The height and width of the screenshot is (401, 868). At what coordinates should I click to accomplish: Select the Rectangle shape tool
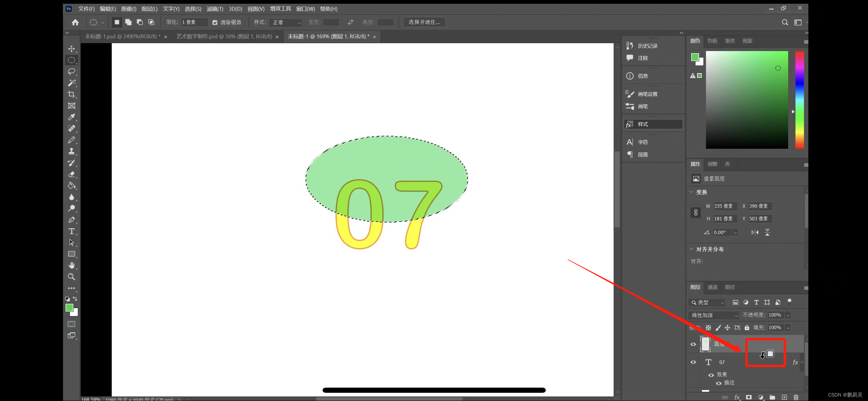(x=71, y=254)
